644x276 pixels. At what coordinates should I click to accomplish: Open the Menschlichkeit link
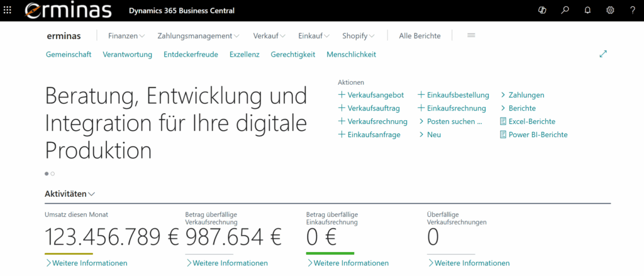point(351,54)
